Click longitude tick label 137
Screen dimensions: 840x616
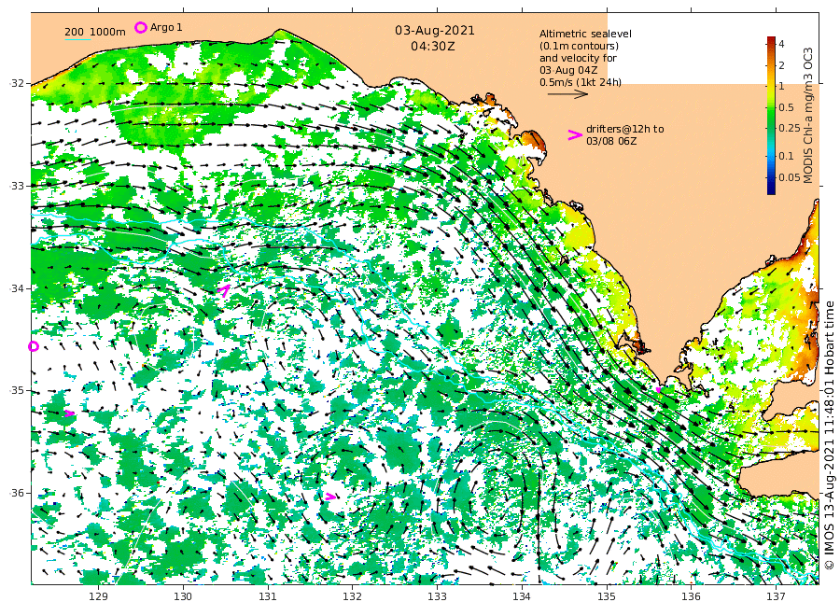point(776,596)
